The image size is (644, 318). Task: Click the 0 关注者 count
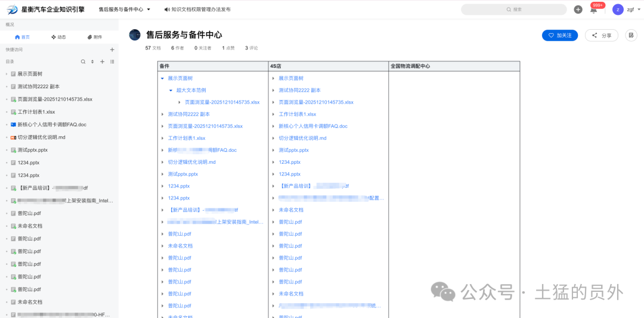pyautogui.click(x=203, y=48)
